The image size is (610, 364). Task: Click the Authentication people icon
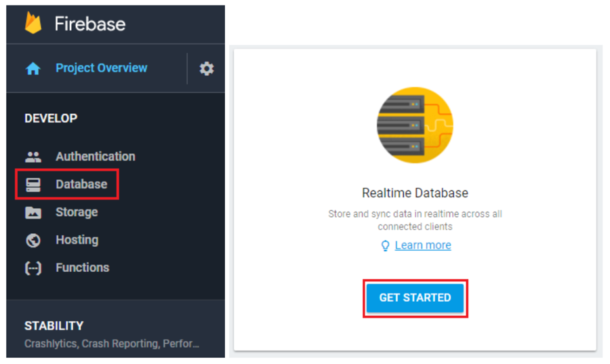point(33,157)
